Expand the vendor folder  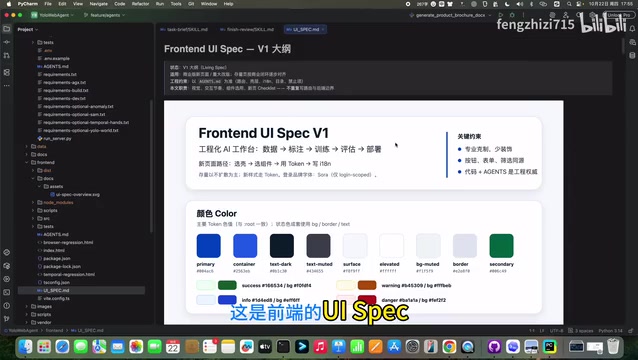click(27, 322)
